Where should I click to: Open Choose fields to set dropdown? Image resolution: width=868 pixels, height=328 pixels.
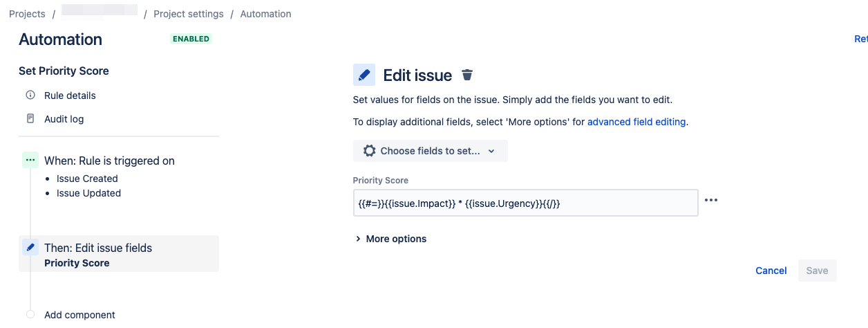click(x=430, y=151)
